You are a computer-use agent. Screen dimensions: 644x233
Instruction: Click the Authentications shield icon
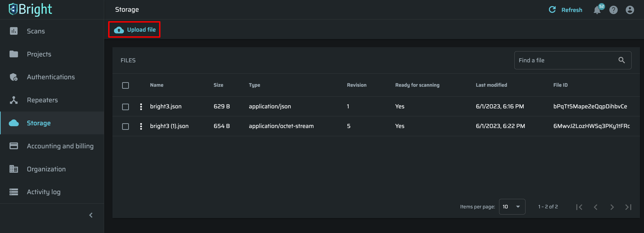(x=14, y=77)
